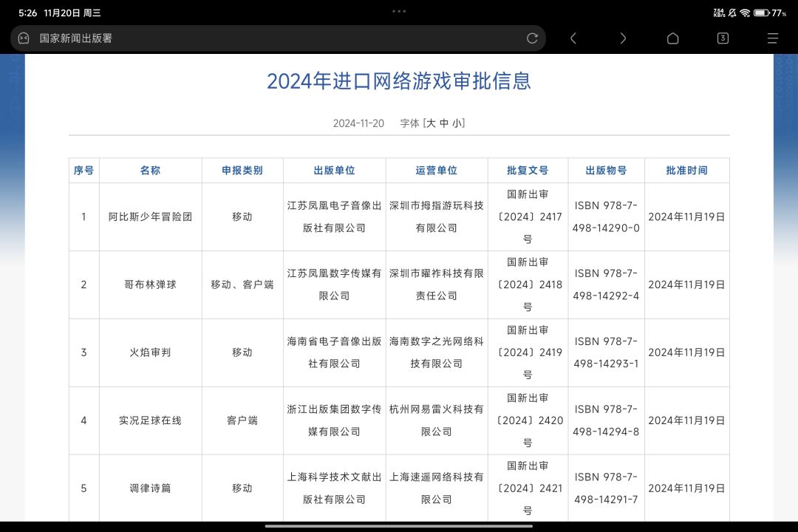The height and width of the screenshot is (532, 798).
Task: Set font size to 小
Action: coord(457,123)
